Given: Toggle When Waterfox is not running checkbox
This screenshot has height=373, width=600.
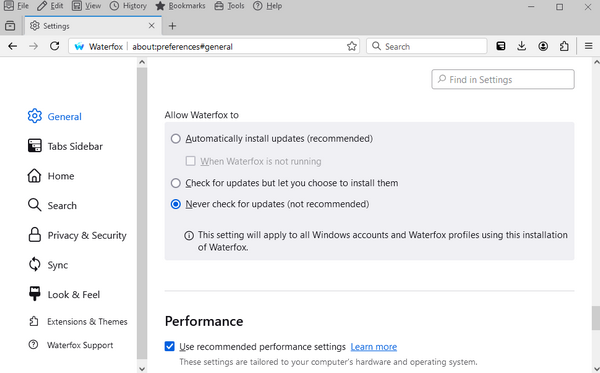Looking at the screenshot, I should coord(191,161).
